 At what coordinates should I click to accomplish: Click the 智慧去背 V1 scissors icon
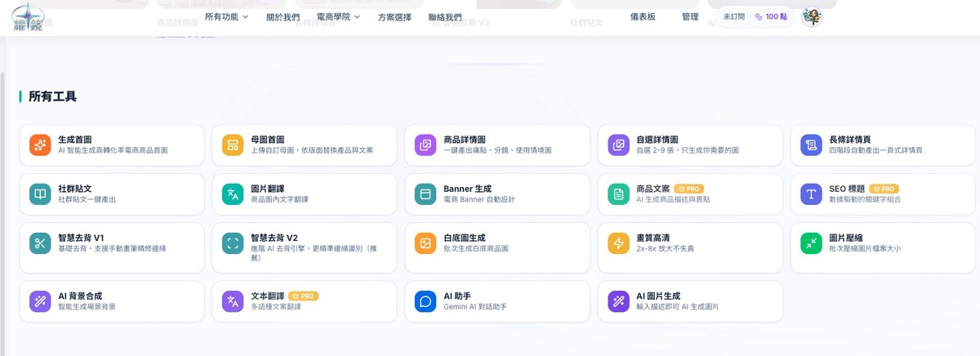click(40, 243)
